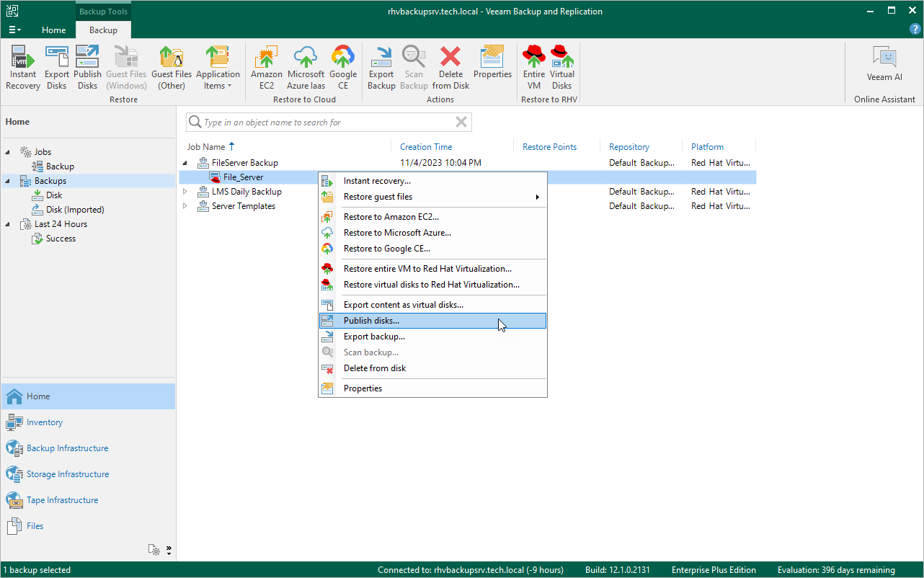Image resolution: width=924 pixels, height=578 pixels.
Task: Click Delete from Disk in ribbon
Action: click(x=450, y=67)
